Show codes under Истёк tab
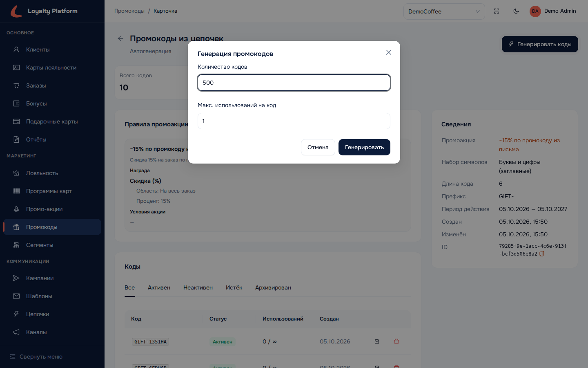This screenshot has height=368, width=588. point(234,288)
